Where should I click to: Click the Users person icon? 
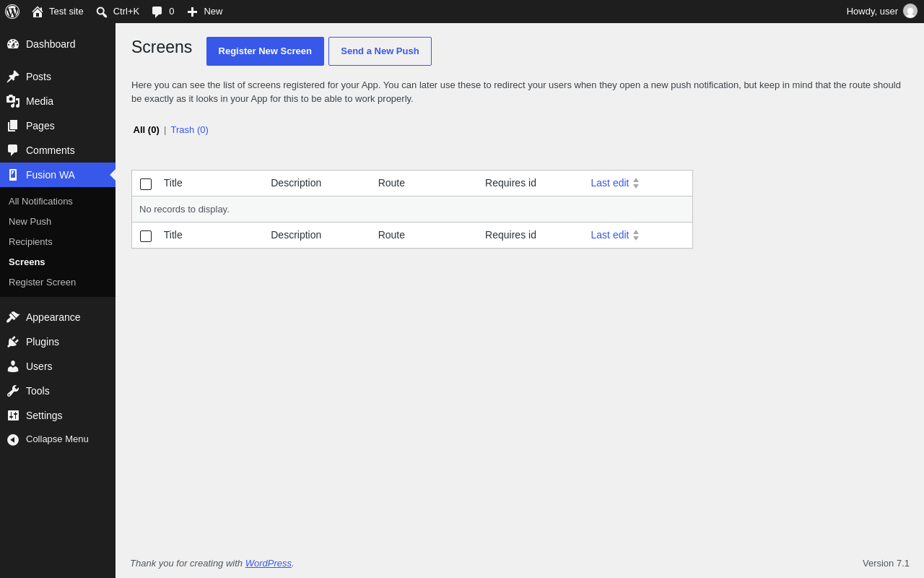[13, 366]
